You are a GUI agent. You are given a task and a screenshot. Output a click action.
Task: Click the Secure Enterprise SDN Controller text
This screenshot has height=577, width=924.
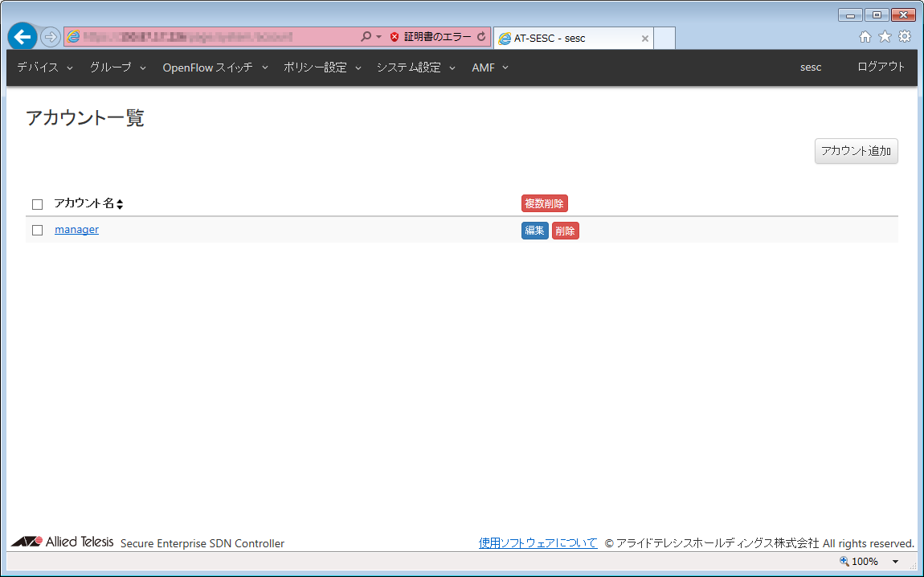tap(202, 543)
